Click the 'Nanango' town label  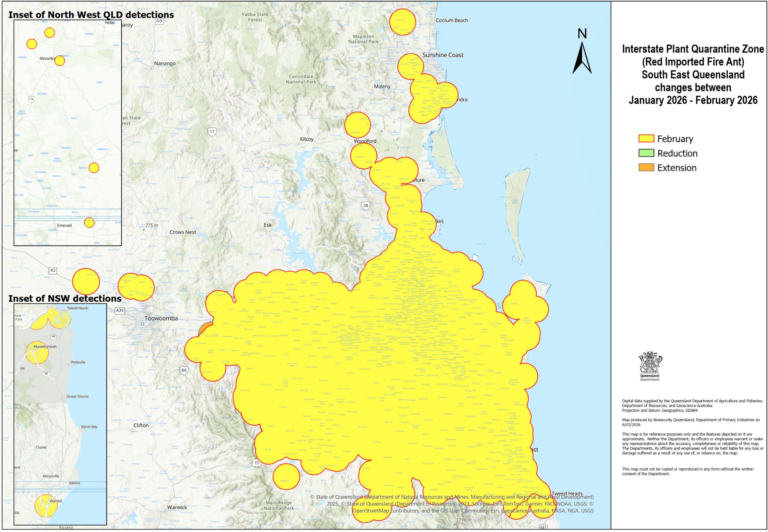(x=165, y=64)
